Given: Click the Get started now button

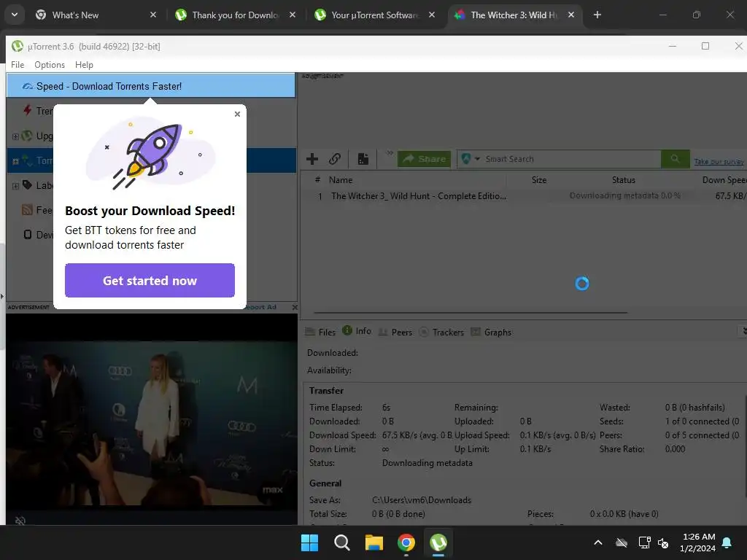Looking at the screenshot, I should pos(150,281).
